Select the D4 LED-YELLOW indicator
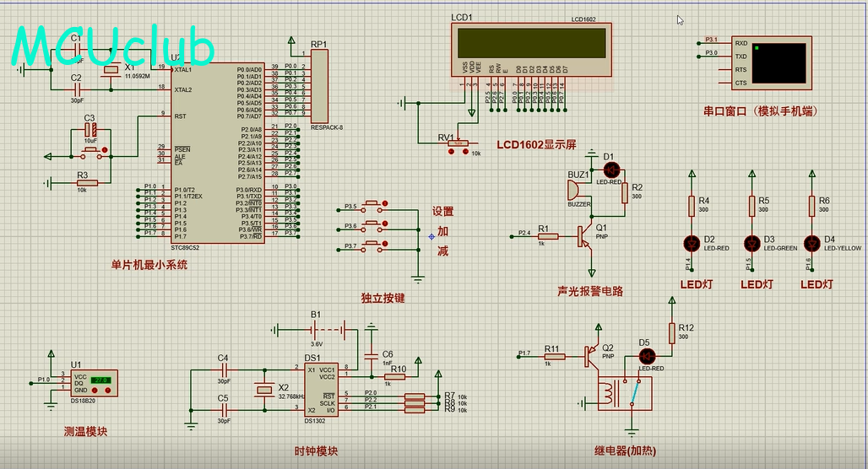The height and width of the screenshot is (469, 868). 811,243
